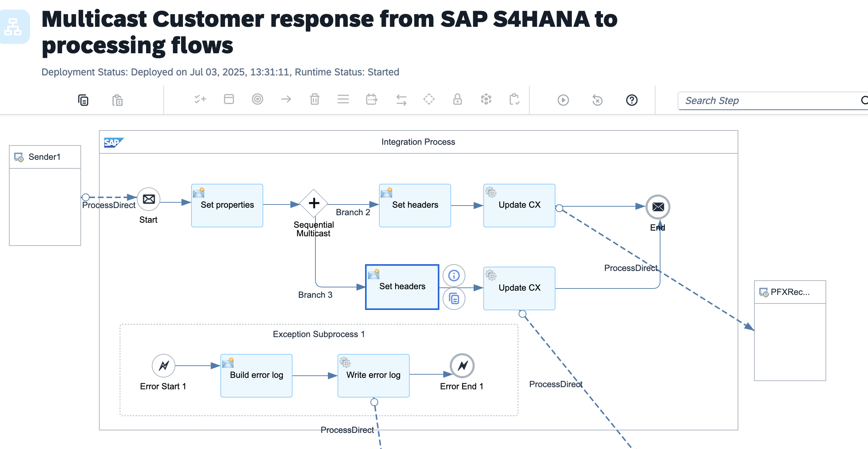Viewport: 868px width, 449px height.
Task: Click the Start message event
Action: point(149,199)
